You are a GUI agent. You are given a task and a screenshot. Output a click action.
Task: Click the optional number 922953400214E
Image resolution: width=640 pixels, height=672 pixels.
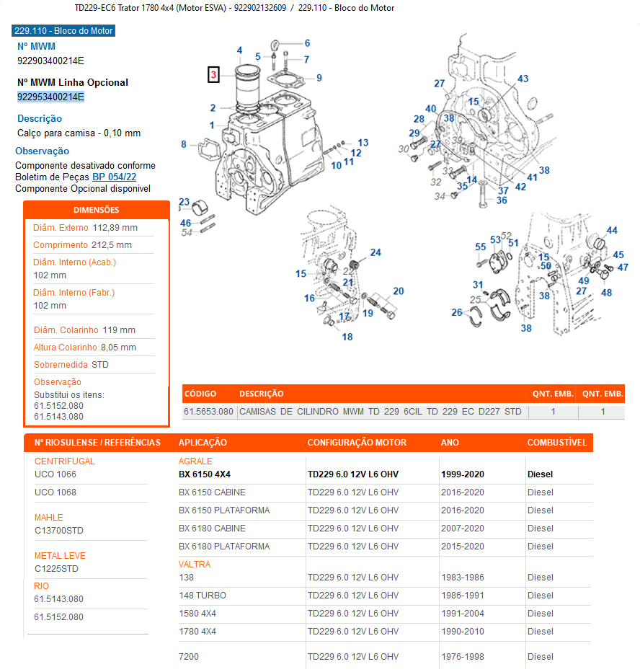tap(50, 97)
